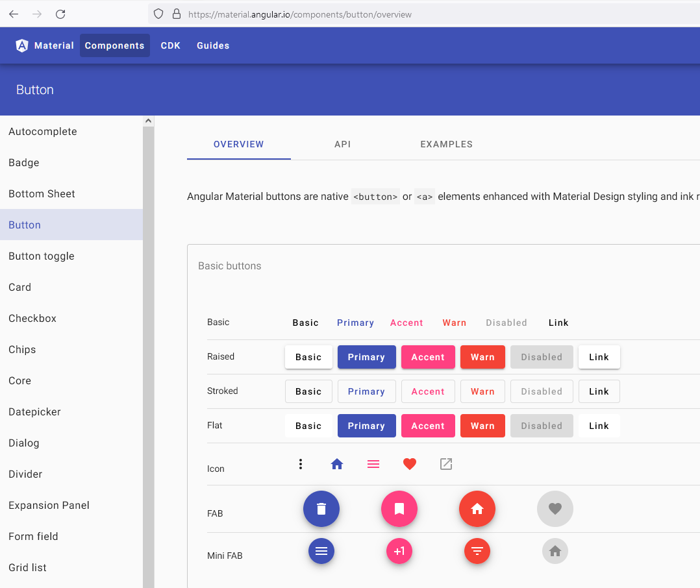Click the pink +1 mini FAB
700x588 pixels.
click(399, 551)
